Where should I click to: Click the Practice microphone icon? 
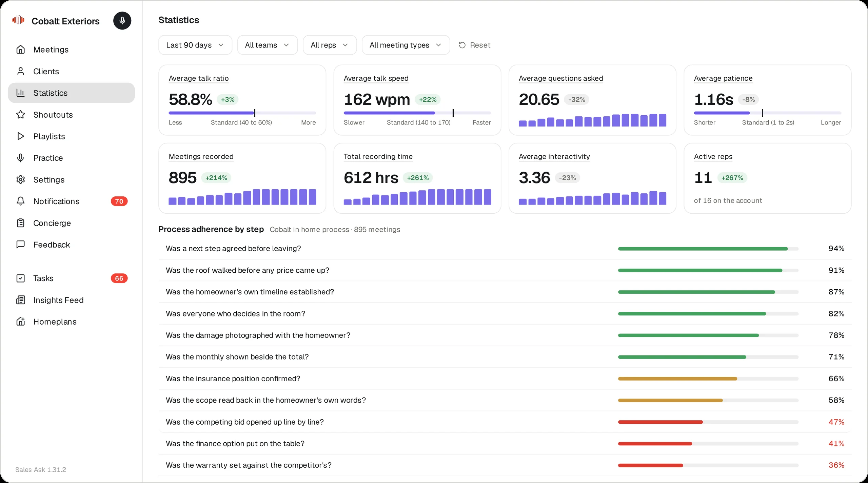click(21, 158)
